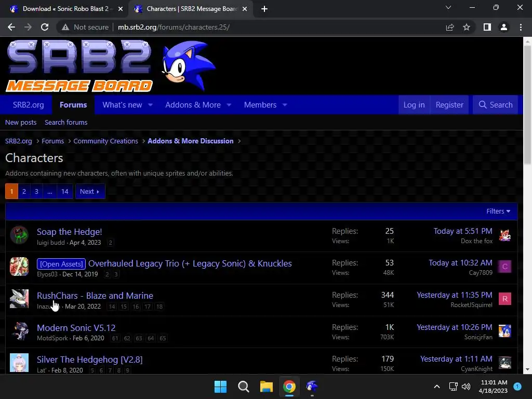
Task: Go to Forums breadcrumb
Action: pyautogui.click(x=52, y=141)
